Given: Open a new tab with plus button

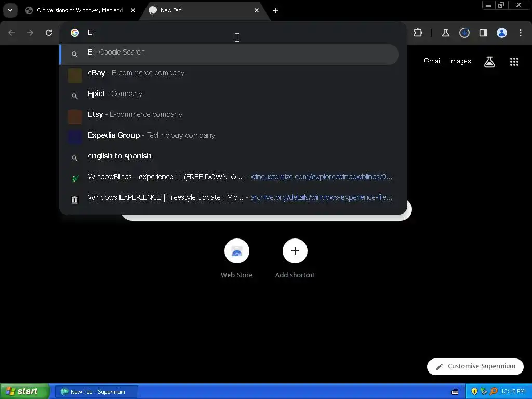Looking at the screenshot, I should coord(275,10).
